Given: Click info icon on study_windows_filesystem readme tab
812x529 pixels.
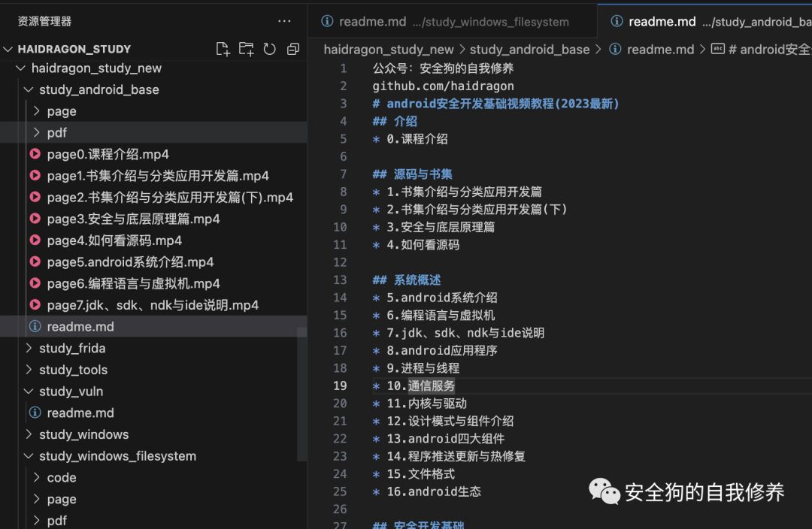Looking at the screenshot, I should coord(327,21).
